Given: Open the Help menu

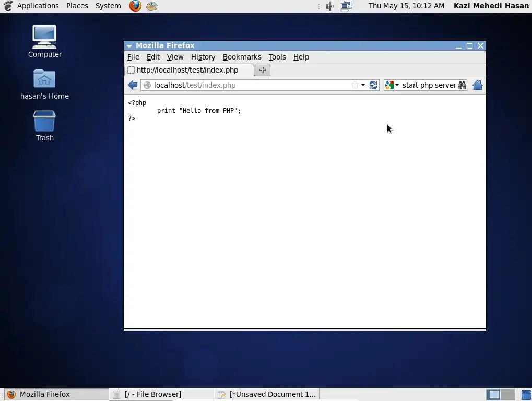Looking at the screenshot, I should click(301, 57).
